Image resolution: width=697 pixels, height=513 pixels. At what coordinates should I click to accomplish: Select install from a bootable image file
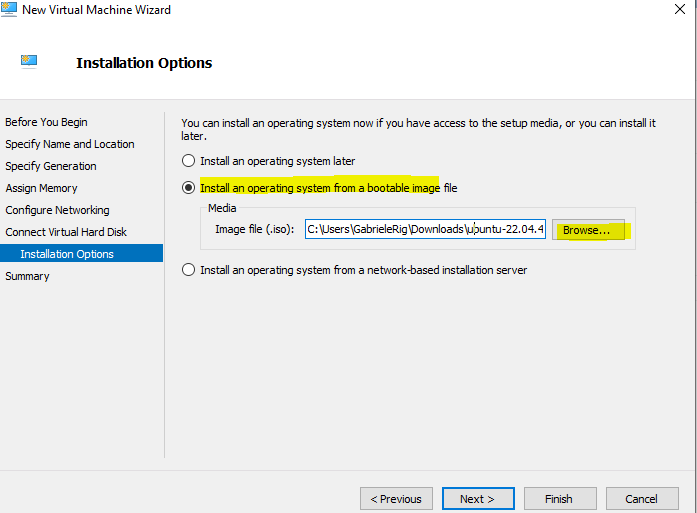click(x=188, y=188)
